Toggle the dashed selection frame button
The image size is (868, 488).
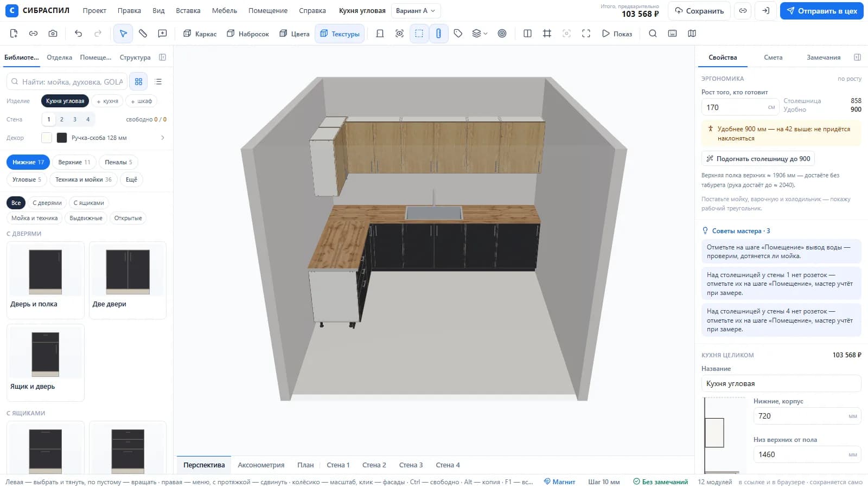[419, 34]
